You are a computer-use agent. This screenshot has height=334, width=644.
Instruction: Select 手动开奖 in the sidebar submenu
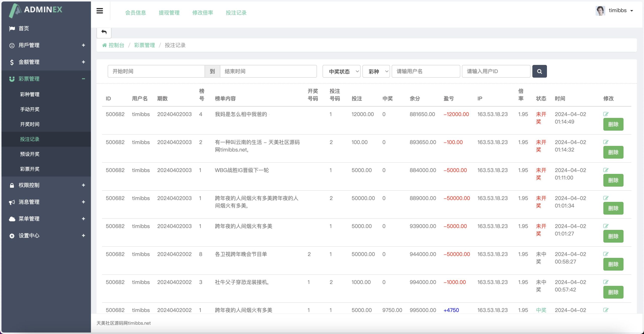click(x=30, y=109)
